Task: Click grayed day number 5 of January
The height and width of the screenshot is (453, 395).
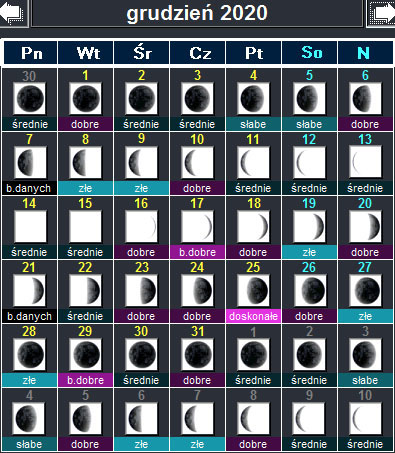Action: 85,396
